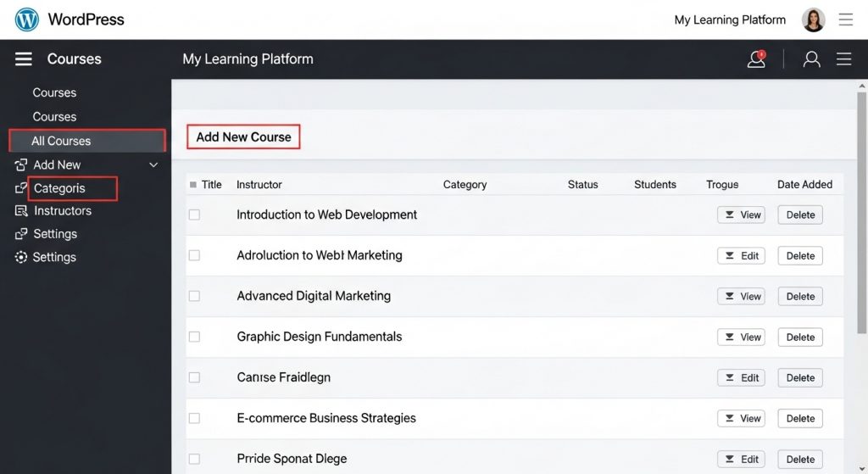Screen dimensions: 868x474
Task: Open Settings item with gear icon
Action: click(54, 257)
